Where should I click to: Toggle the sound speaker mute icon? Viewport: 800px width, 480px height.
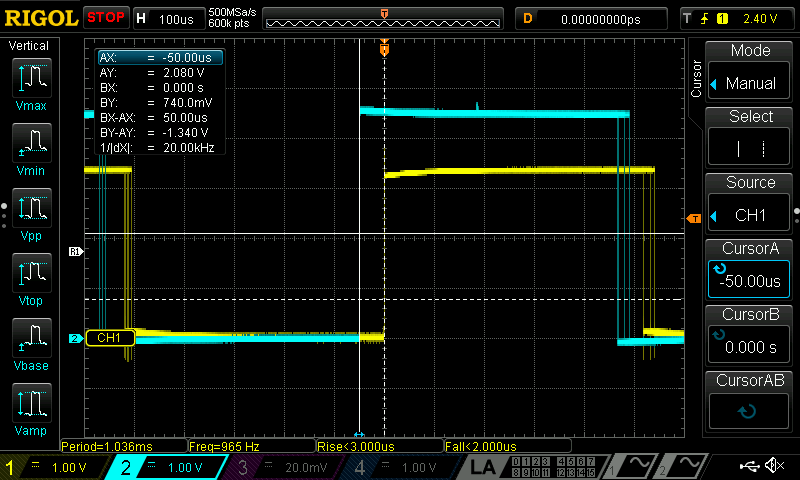pyautogui.click(x=774, y=465)
